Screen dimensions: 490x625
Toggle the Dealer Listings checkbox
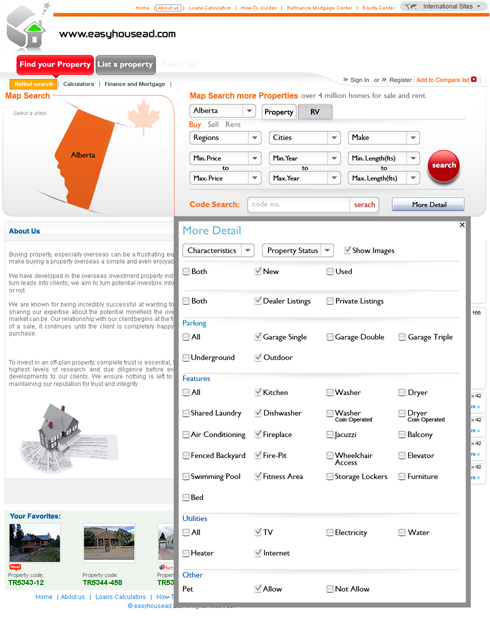pyautogui.click(x=258, y=301)
